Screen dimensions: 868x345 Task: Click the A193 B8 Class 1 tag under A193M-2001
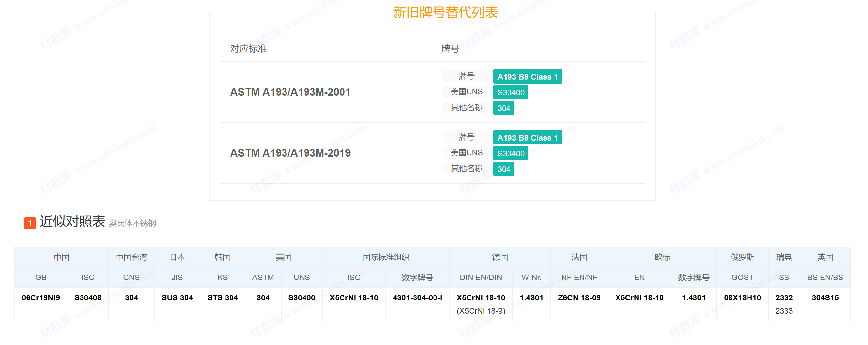click(x=527, y=77)
